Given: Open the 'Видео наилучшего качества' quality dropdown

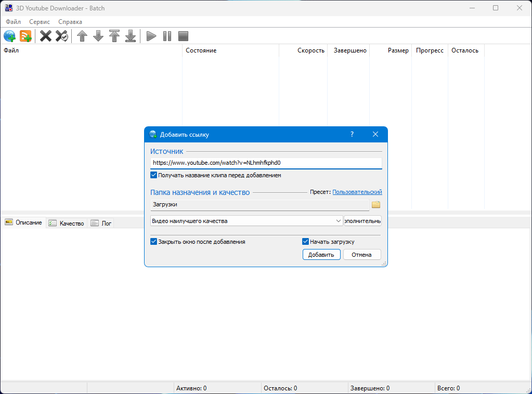Looking at the screenshot, I should pyautogui.click(x=246, y=221).
